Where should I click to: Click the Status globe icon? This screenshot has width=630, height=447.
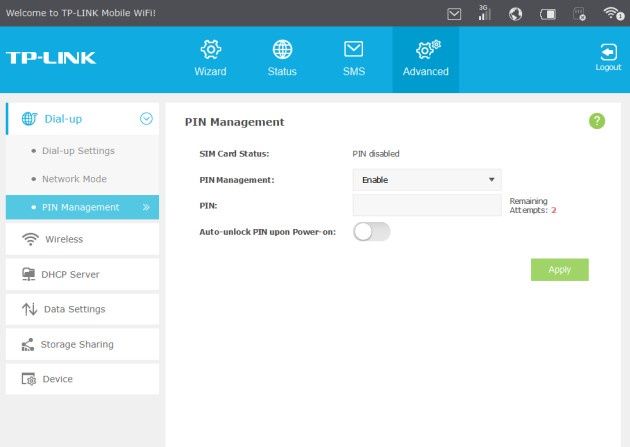pyautogui.click(x=282, y=49)
